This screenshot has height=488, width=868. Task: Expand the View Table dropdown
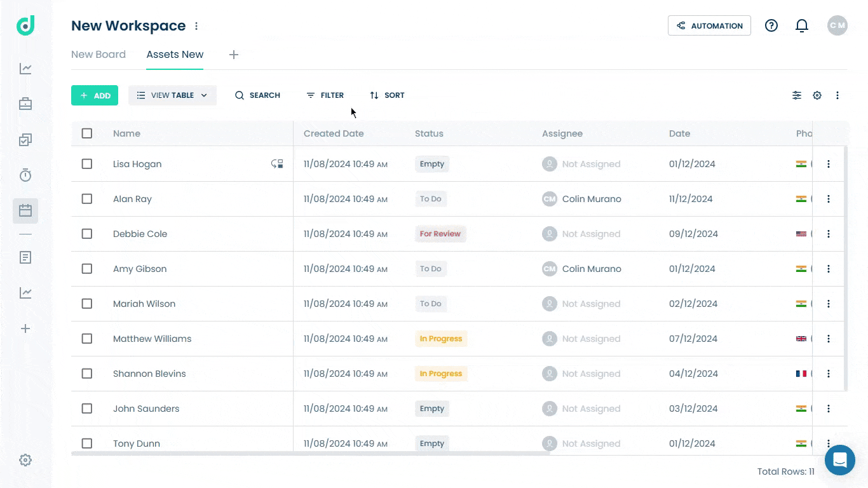click(x=172, y=95)
